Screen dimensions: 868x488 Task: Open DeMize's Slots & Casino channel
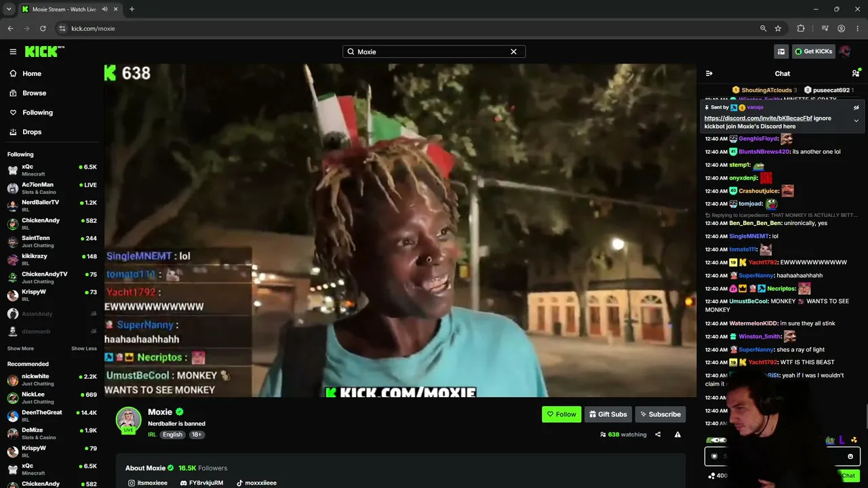52,434
